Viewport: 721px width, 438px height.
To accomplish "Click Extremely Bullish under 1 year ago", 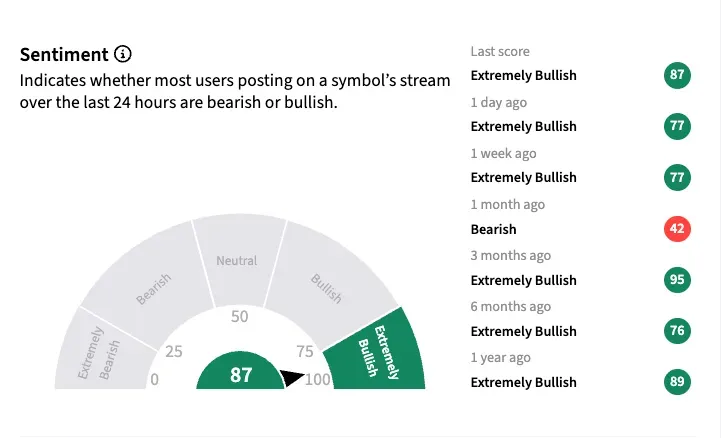I will coord(523,382).
